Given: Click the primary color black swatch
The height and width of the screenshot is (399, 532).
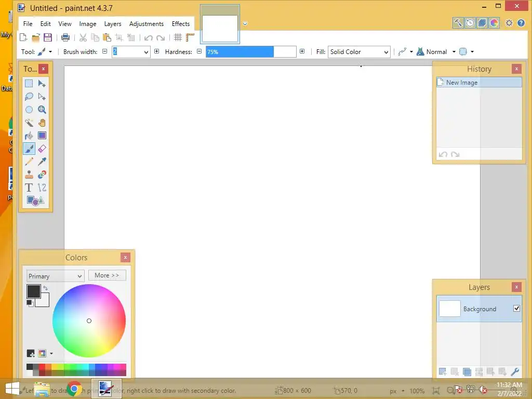Looking at the screenshot, I should tap(34, 291).
